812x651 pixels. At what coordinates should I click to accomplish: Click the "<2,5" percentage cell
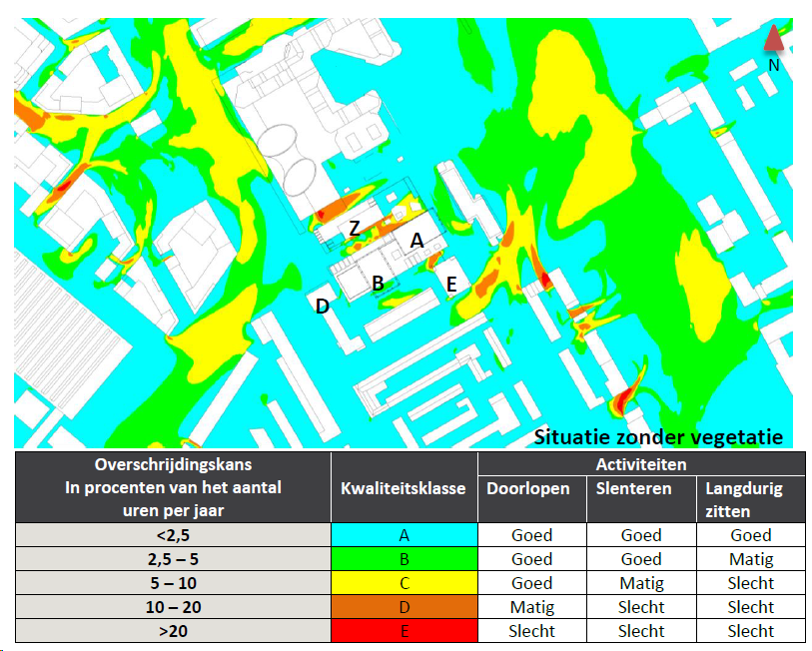(x=173, y=535)
